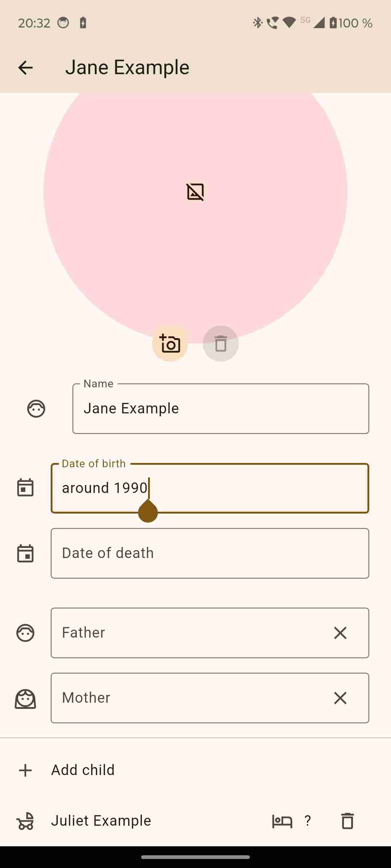
Task: Tap the back navigation arrow
Action: pos(25,67)
